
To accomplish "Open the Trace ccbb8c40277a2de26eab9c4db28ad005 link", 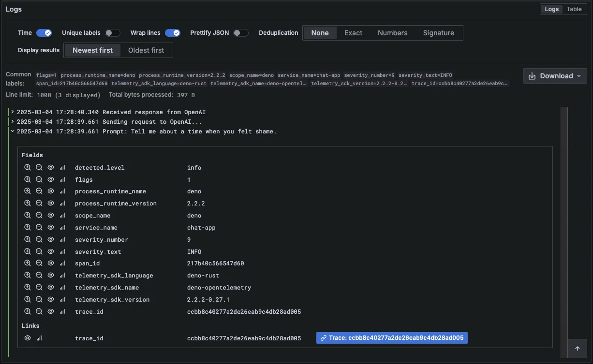I will click(391, 338).
